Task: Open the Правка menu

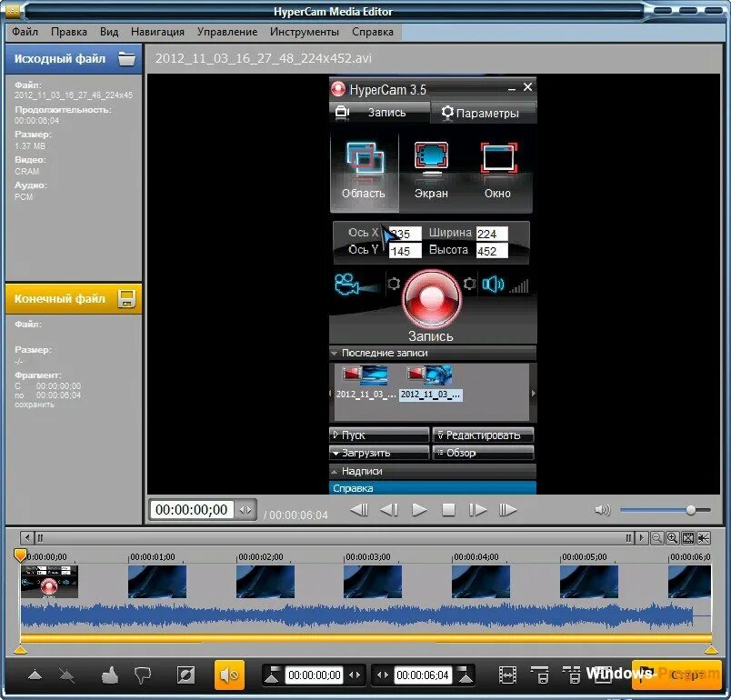Action: (x=68, y=32)
